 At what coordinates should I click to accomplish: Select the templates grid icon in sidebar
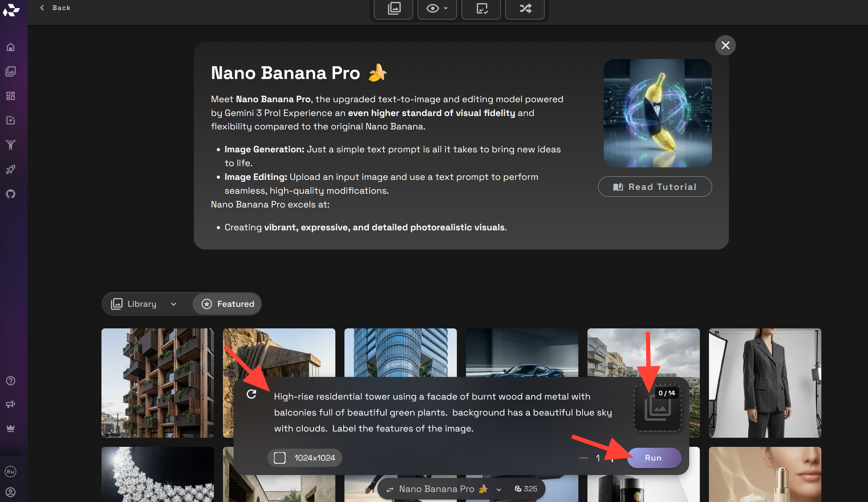click(x=10, y=96)
